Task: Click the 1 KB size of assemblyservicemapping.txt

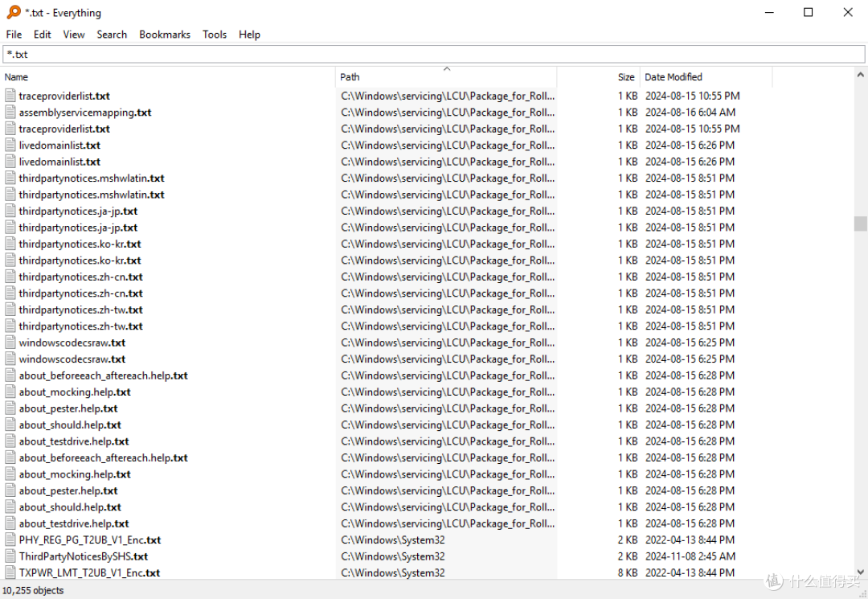Action: point(628,113)
